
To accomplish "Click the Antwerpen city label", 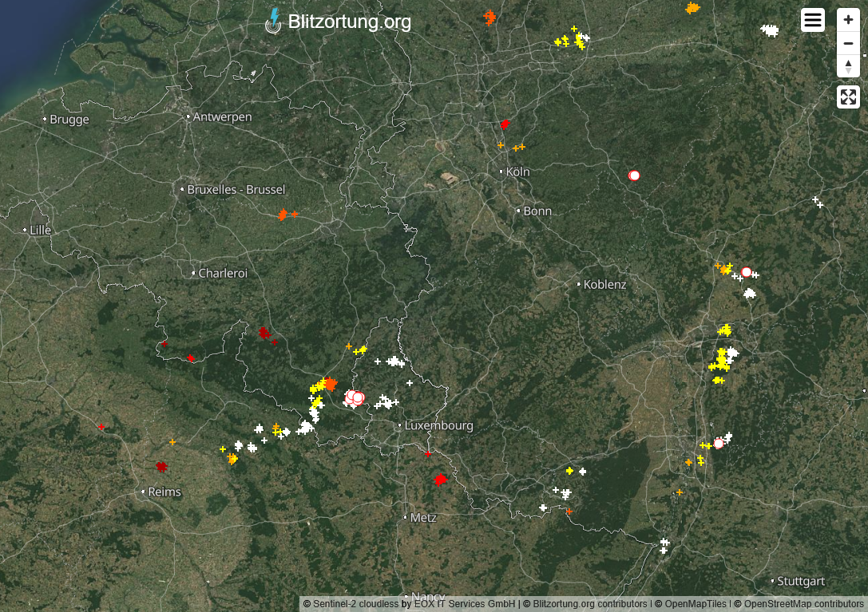I will (222, 116).
